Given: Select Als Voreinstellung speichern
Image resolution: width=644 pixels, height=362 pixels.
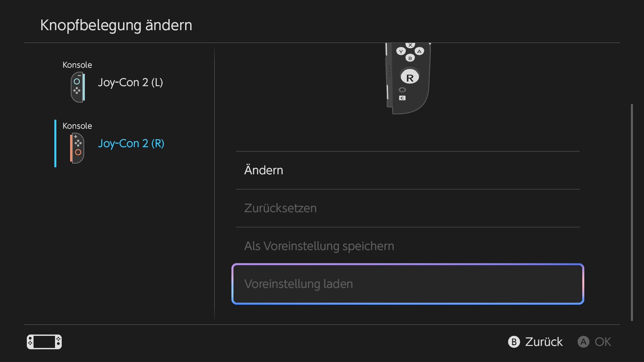Looking at the screenshot, I should (x=408, y=246).
